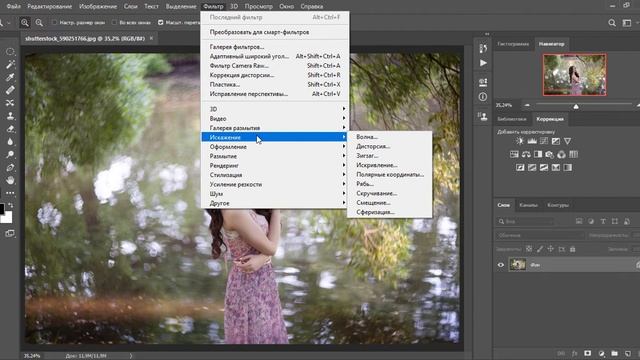This screenshot has width=640, height=360.
Task: Switch to the Гистограмма tab
Action: pyautogui.click(x=513, y=44)
